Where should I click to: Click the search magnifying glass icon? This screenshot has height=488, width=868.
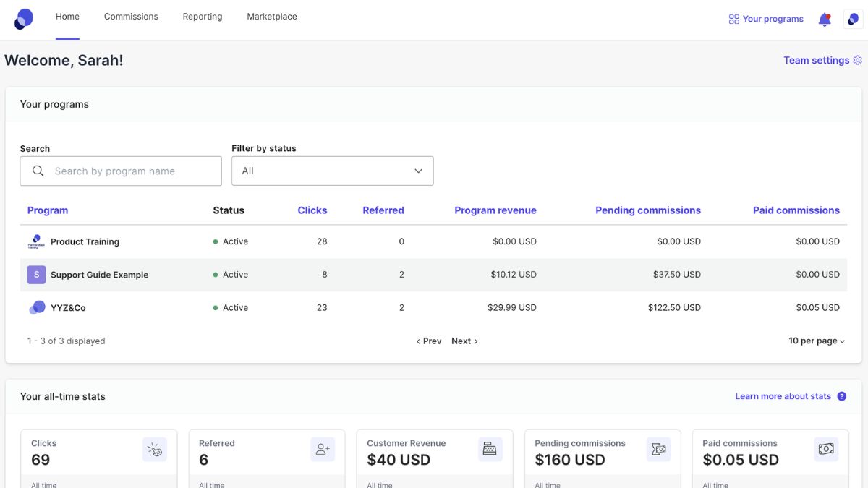click(x=38, y=171)
